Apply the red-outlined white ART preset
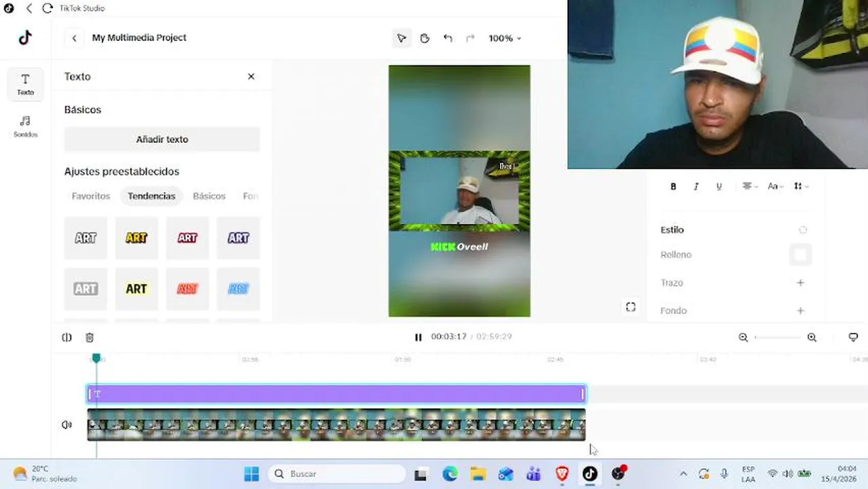 187,238
